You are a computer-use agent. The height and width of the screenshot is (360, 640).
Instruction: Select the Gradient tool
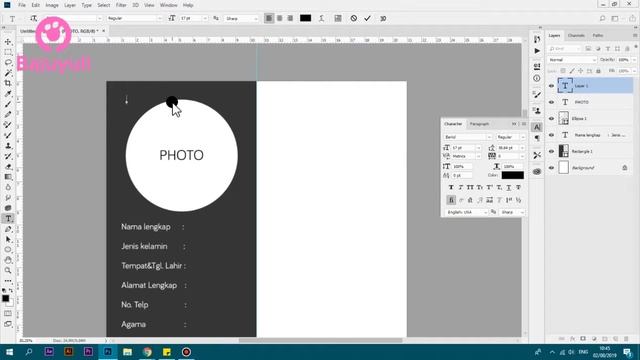click(8, 177)
